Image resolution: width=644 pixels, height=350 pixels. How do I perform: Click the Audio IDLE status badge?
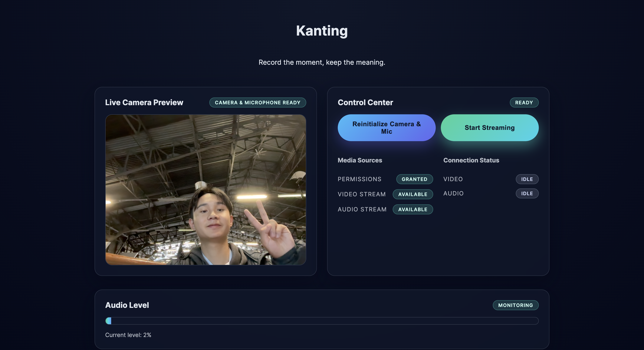pyautogui.click(x=527, y=193)
